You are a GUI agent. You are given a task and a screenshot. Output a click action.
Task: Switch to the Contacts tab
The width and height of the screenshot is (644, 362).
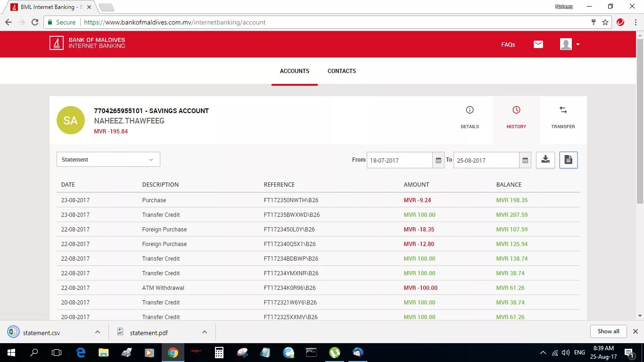coord(342,71)
